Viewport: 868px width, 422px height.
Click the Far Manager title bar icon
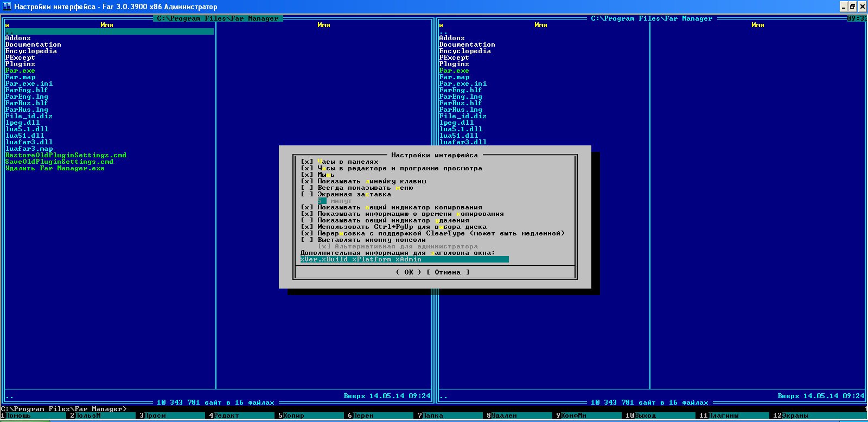[7, 7]
